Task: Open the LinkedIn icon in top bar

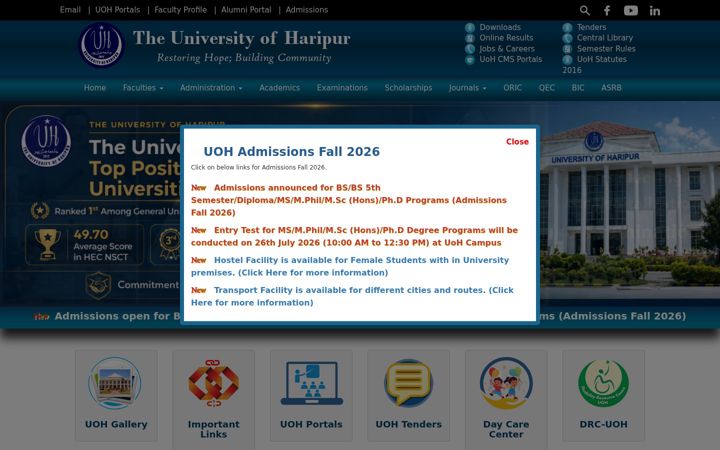Action: (654, 11)
